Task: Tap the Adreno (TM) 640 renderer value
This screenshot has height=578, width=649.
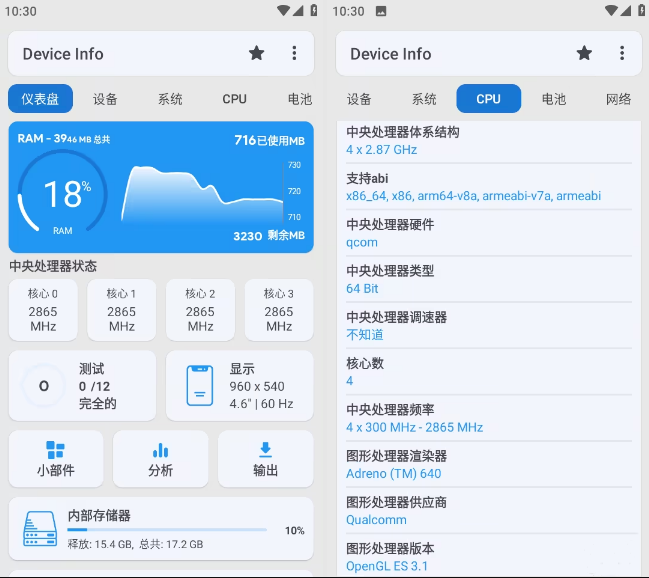Action: [x=394, y=473]
